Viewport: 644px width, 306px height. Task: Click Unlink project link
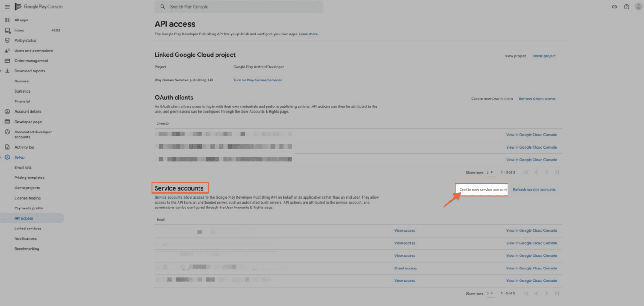tap(544, 56)
